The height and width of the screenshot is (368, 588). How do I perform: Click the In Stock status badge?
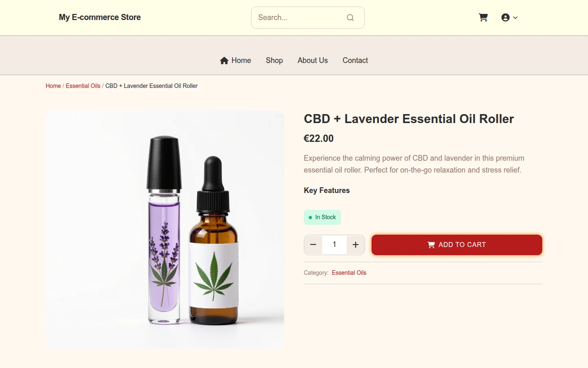pyautogui.click(x=322, y=217)
